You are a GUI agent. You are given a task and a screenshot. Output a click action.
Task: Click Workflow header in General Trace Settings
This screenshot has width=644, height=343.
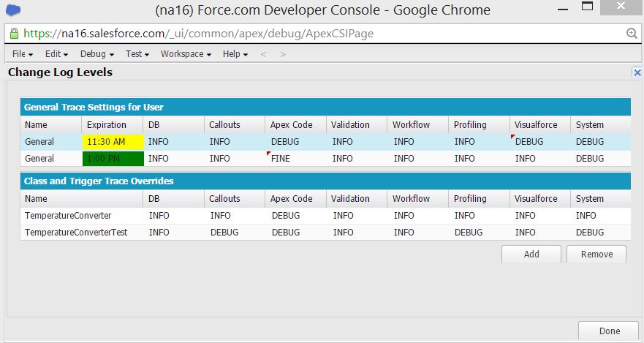point(417,125)
